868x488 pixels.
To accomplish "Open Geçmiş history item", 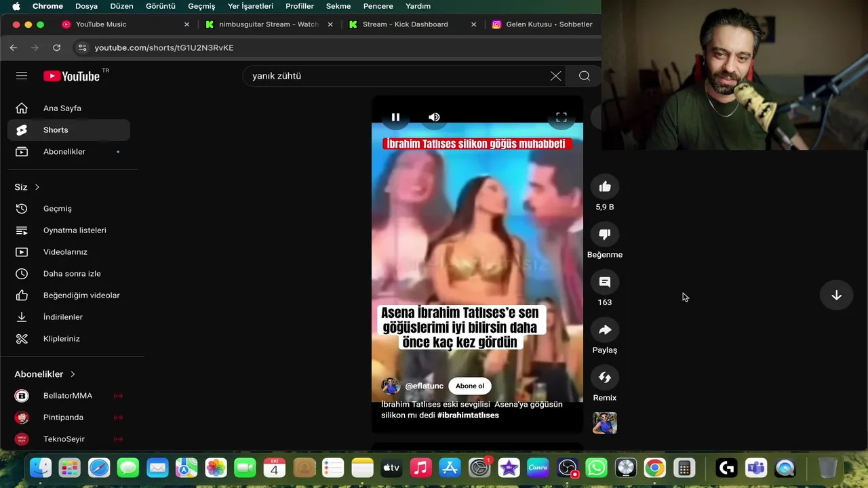I will point(68,209).
